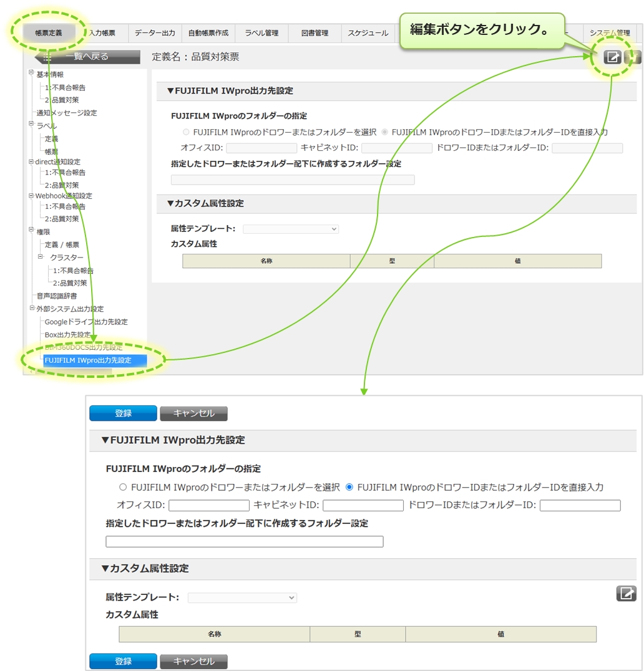
Task: Select upper radio ドロワーまたはフォルダーを選択
Action: pos(186,132)
